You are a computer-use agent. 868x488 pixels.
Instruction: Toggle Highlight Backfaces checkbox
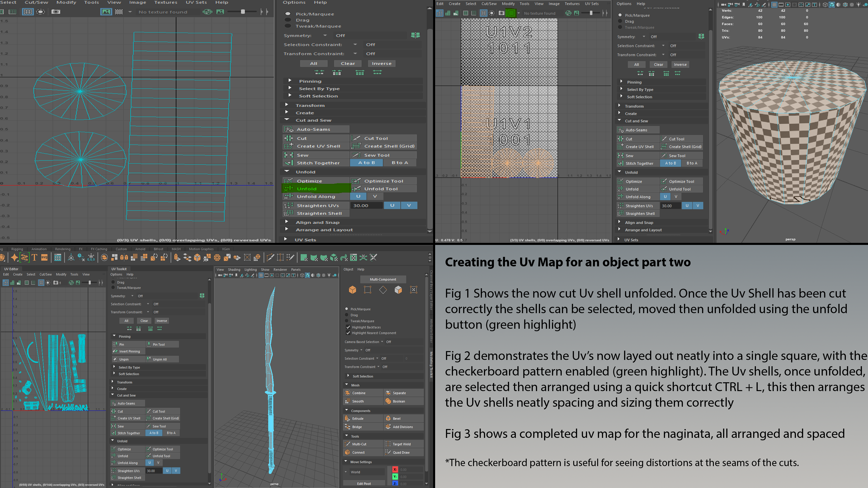tap(348, 327)
